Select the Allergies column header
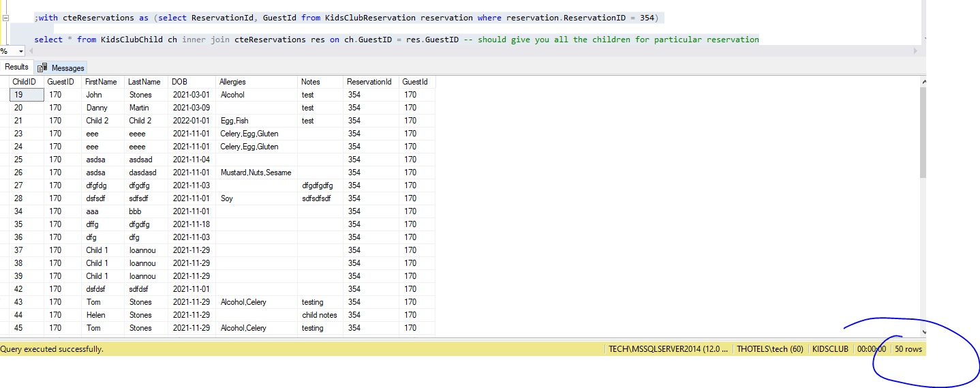 (x=257, y=82)
